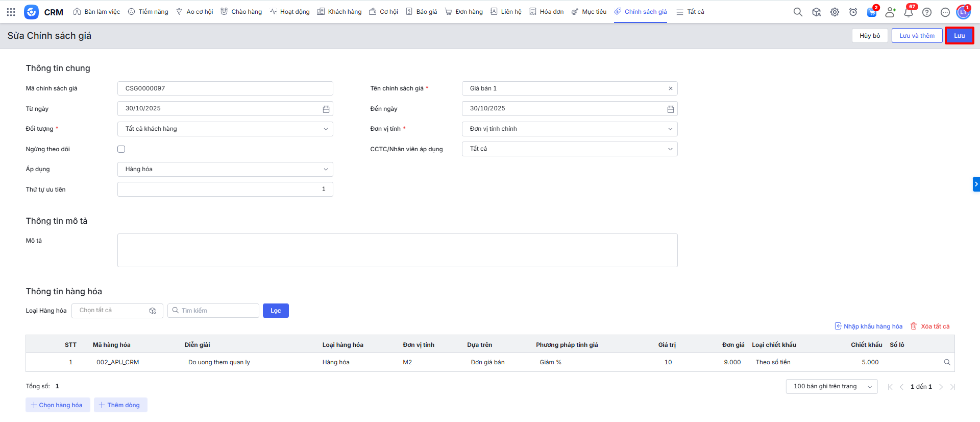This screenshot has height=422, width=980.
Task: Clear the Tên chính sách giá field
Action: click(x=670, y=88)
